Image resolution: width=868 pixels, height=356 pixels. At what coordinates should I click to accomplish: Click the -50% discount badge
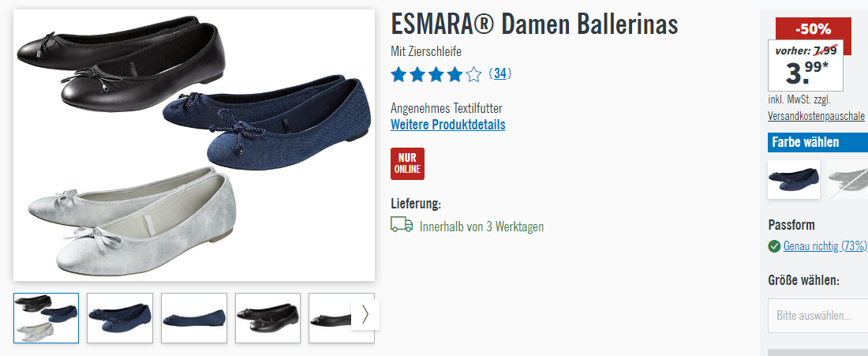[x=814, y=28]
